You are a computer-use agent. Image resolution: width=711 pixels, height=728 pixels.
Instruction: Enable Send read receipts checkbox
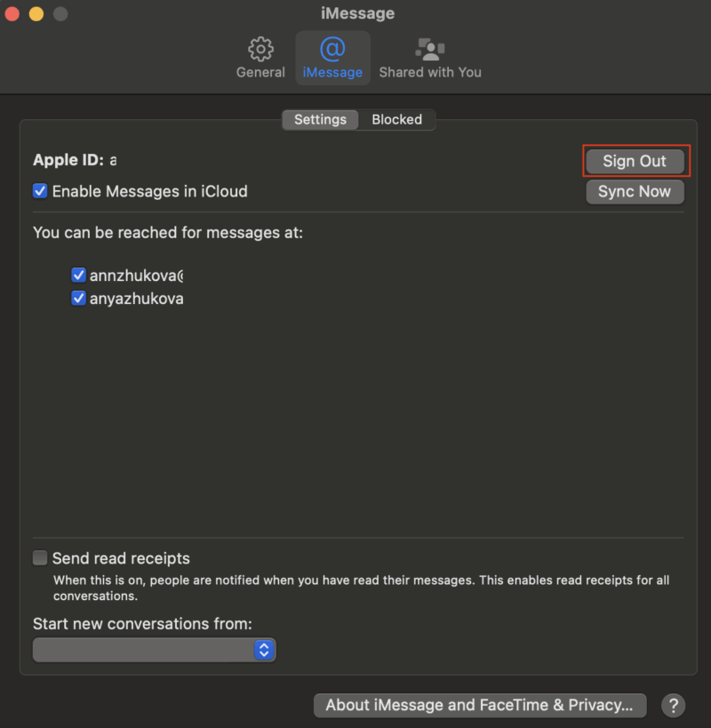(40, 558)
